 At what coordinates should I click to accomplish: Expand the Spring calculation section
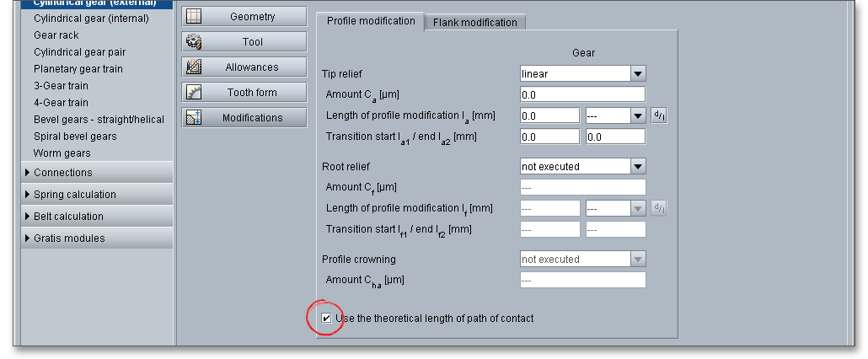75,195
